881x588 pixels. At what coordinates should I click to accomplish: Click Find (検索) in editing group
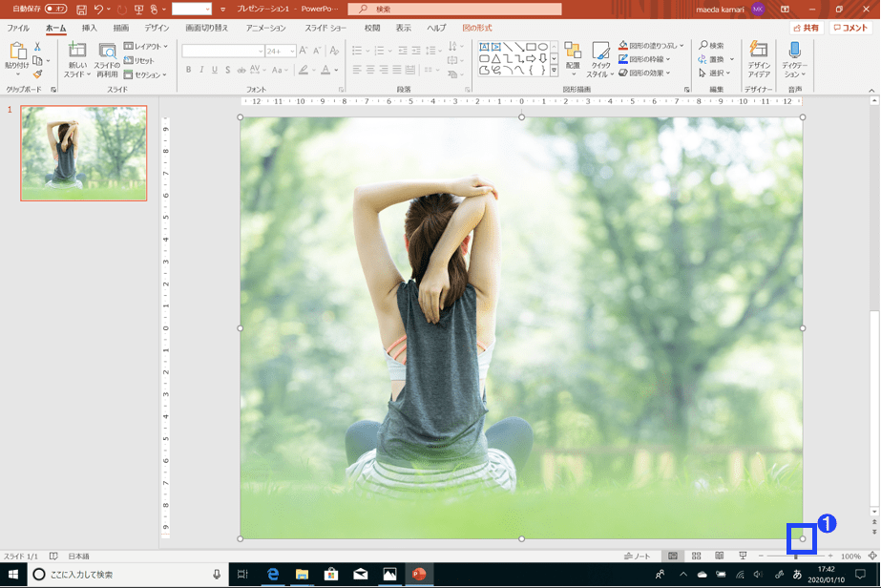click(712, 45)
